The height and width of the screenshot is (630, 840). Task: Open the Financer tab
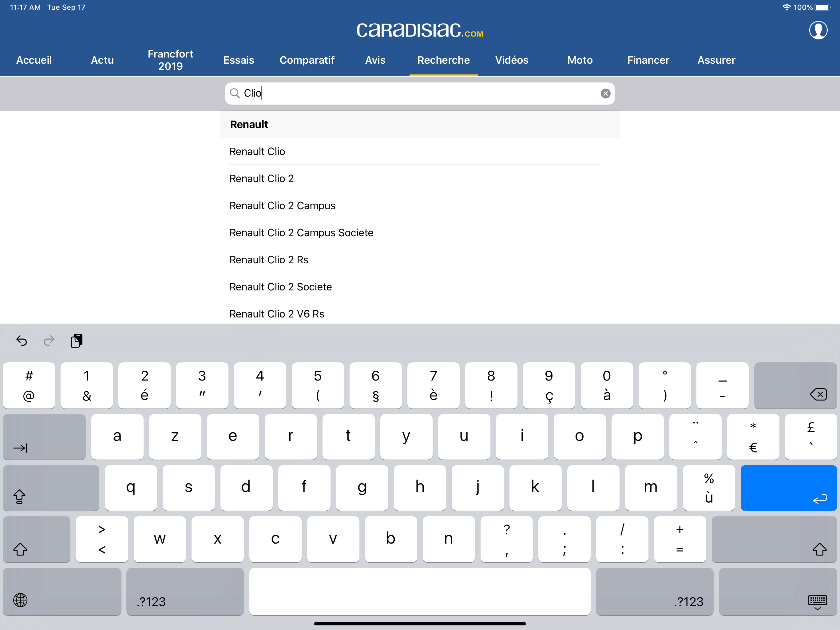pos(648,60)
